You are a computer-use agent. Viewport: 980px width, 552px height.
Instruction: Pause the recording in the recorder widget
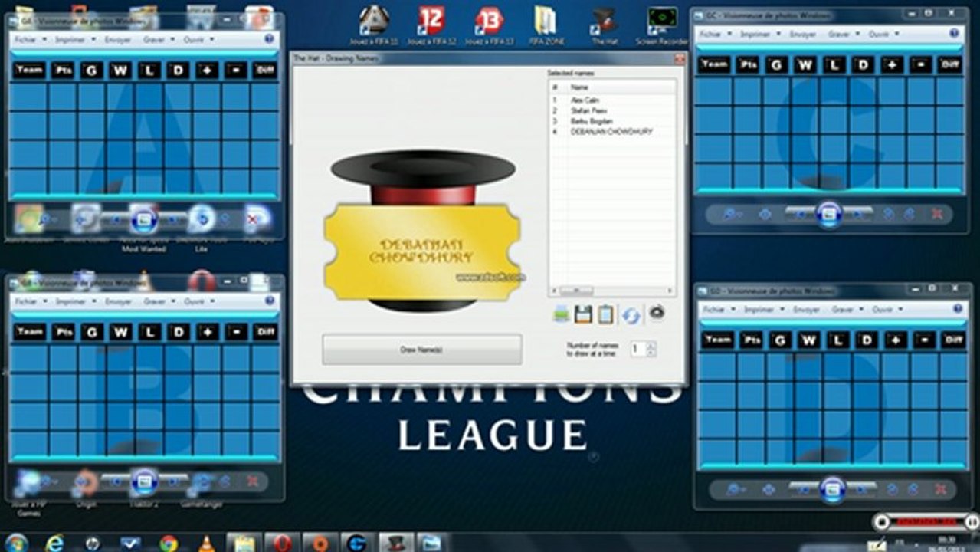point(972,522)
